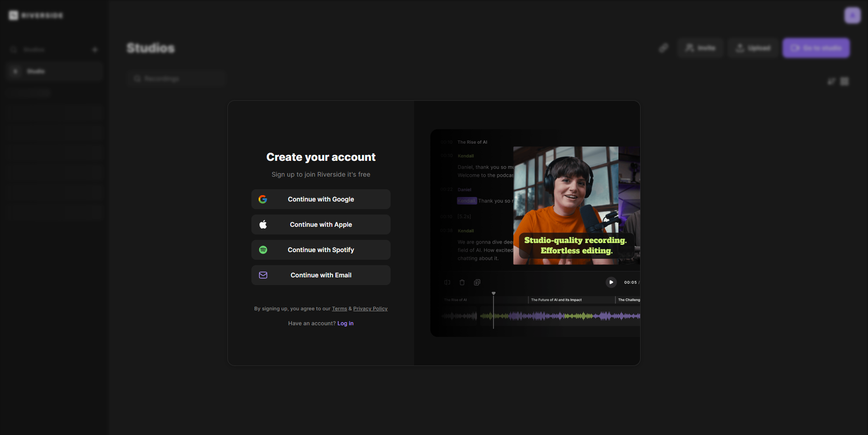The height and width of the screenshot is (435, 868).
Task: Click the trash delete icon in preview
Action: (x=462, y=282)
